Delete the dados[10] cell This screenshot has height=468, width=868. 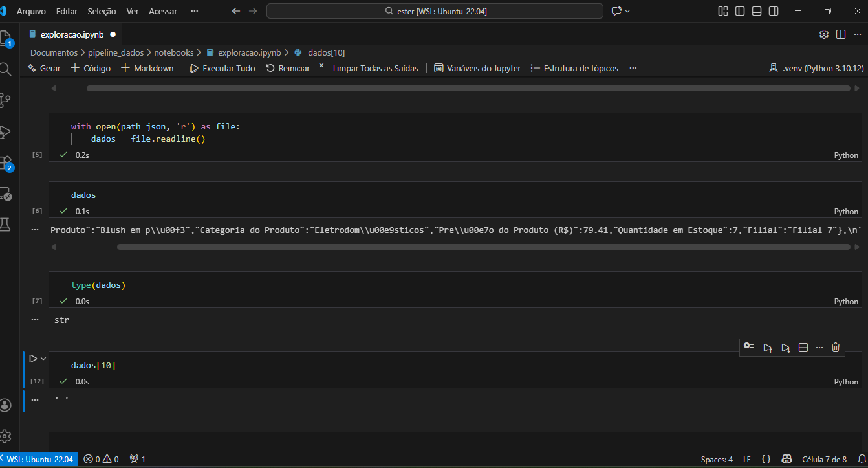click(x=835, y=348)
